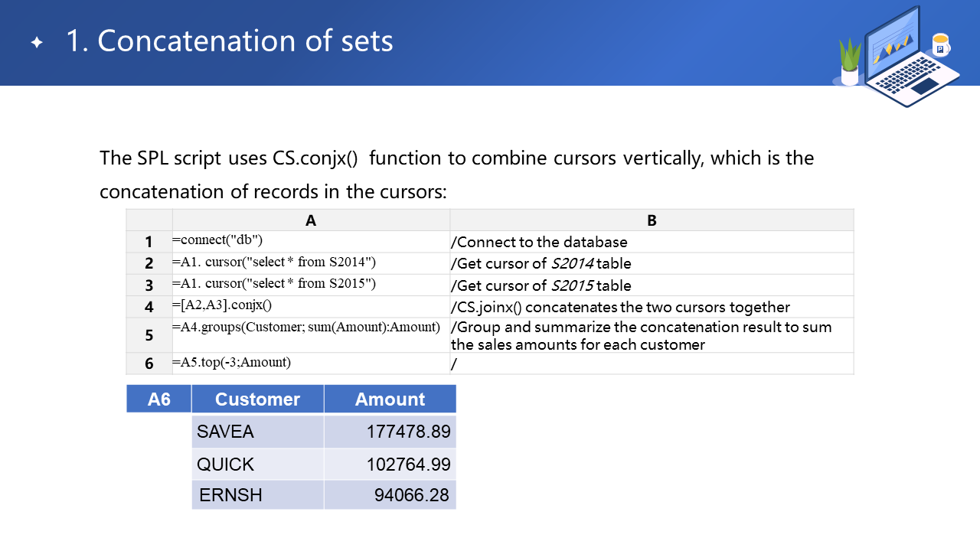The width and height of the screenshot is (980, 551).
Task: Select the slide title "1. Concatenation of sets"
Action: pos(229,41)
